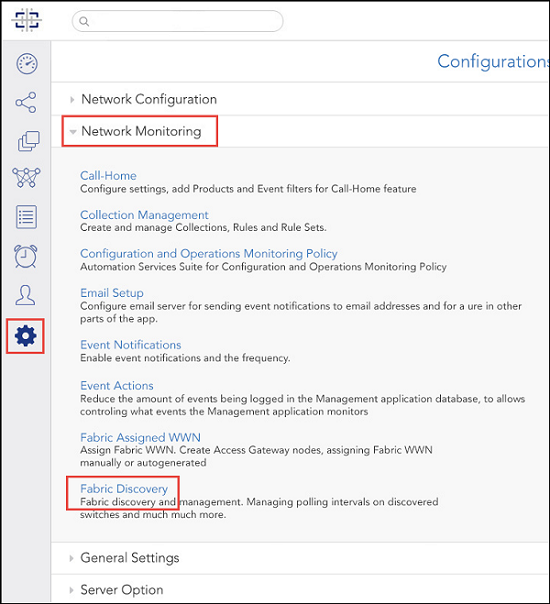Collapse the Network Monitoring section

point(141,131)
